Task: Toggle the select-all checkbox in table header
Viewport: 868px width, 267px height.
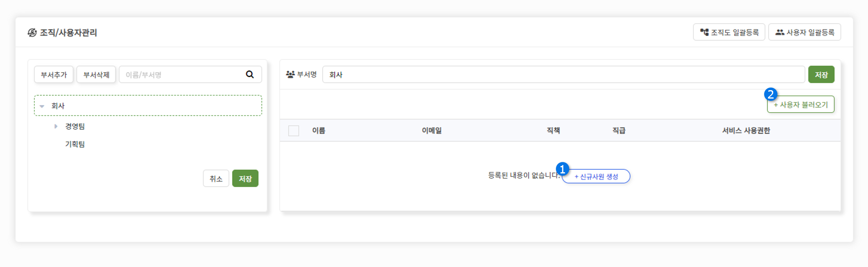Action: click(x=294, y=131)
